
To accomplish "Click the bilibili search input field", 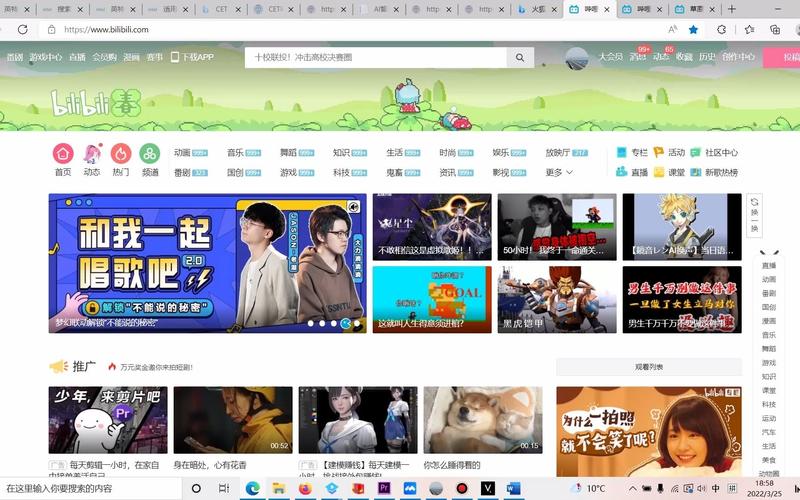I will click(x=375, y=58).
